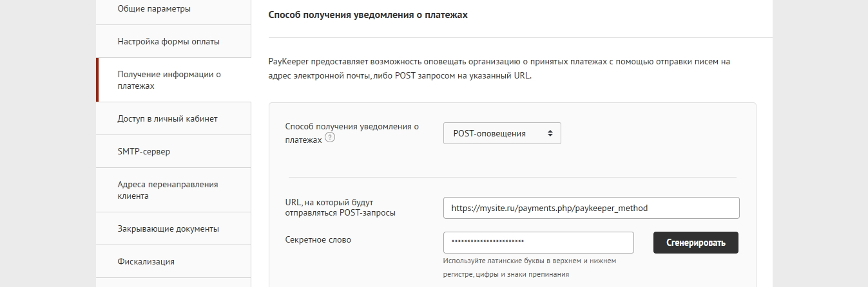868x287 pixels.
Task: Click the help question mark icon
Action: tap(330, 138)
